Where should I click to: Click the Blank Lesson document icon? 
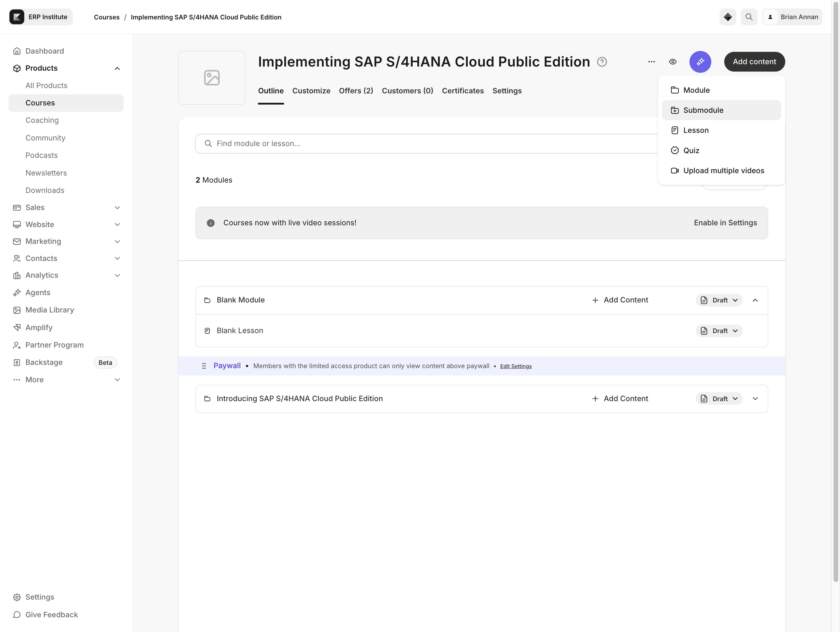[207, 331]
